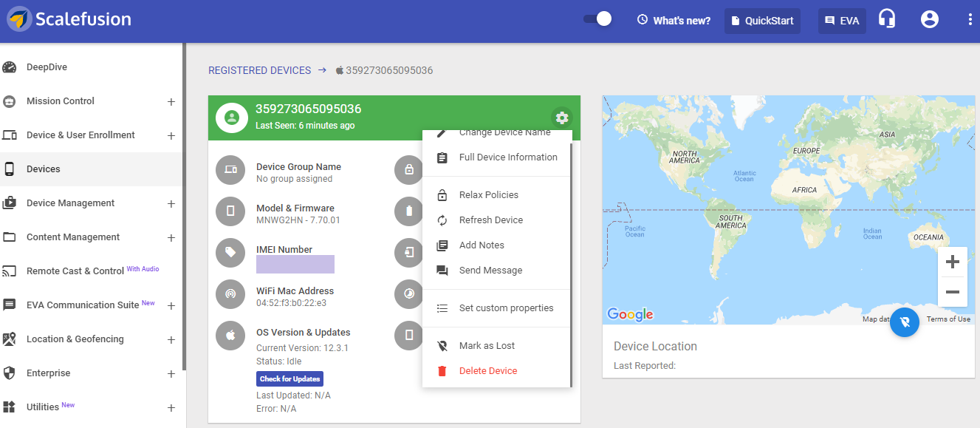The height and width of the screenshot is (428, 980).
Task: Expand the Device Management section
Action: pyautogui.click(x=171, y=204)
